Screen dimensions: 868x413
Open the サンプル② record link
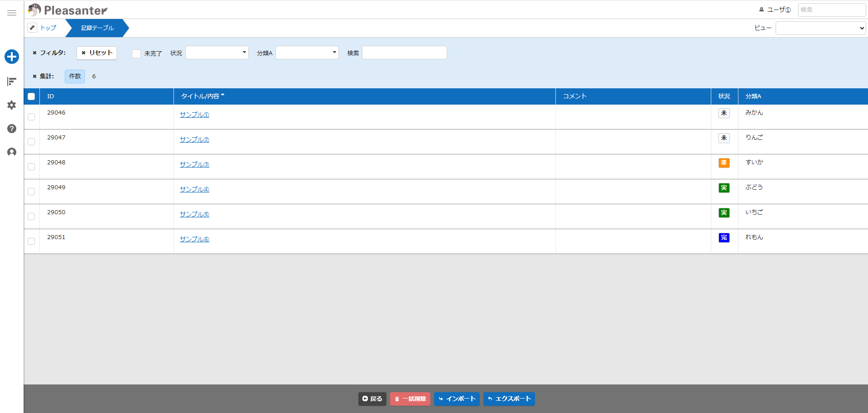pyautogui.click(x=194, y=139)
